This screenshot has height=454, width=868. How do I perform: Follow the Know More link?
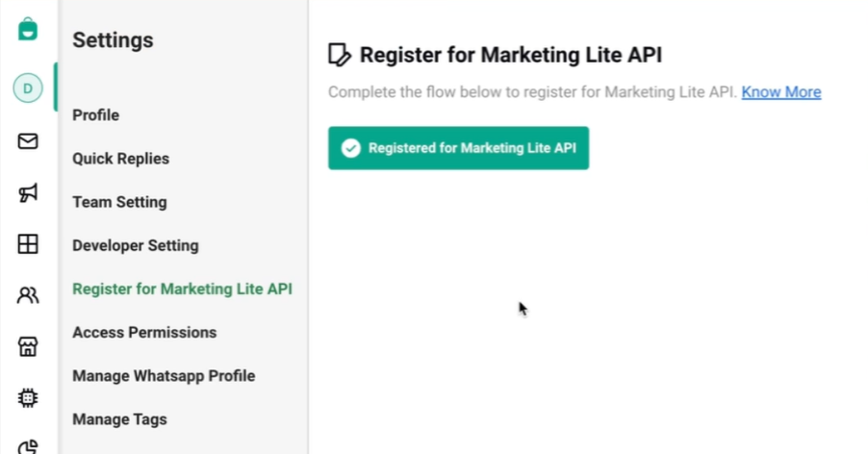781,91
